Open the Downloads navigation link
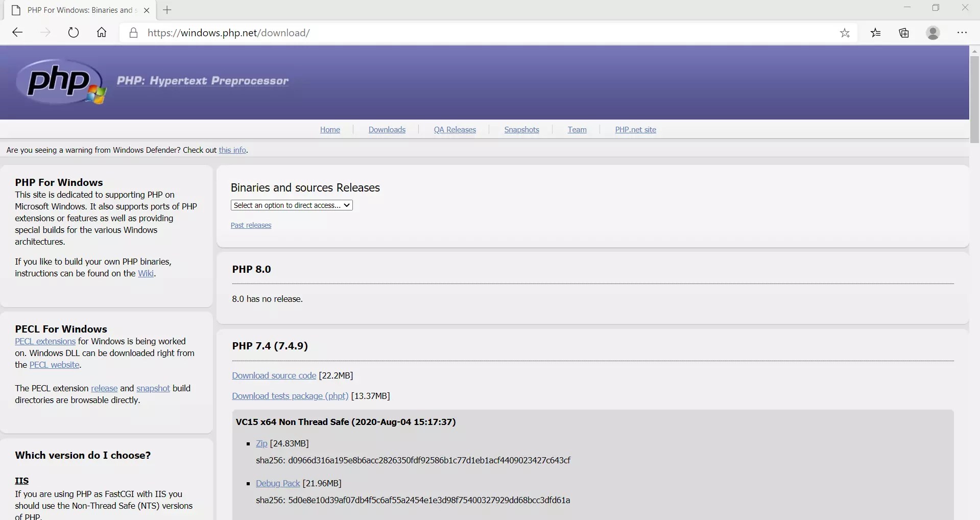 pos(387,130)
